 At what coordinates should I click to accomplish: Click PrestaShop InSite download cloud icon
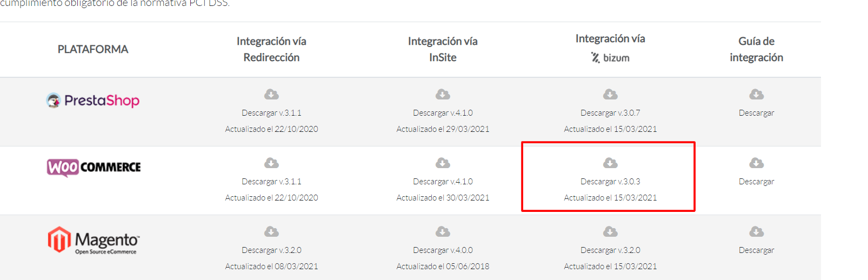pos(443,95)
